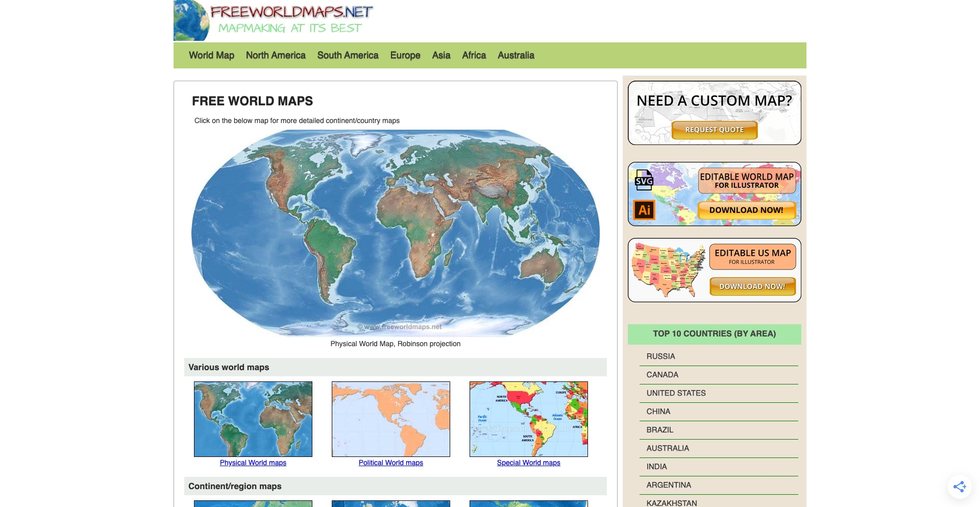
Task: Open the World Map menu item
Action: click(211, 55)
